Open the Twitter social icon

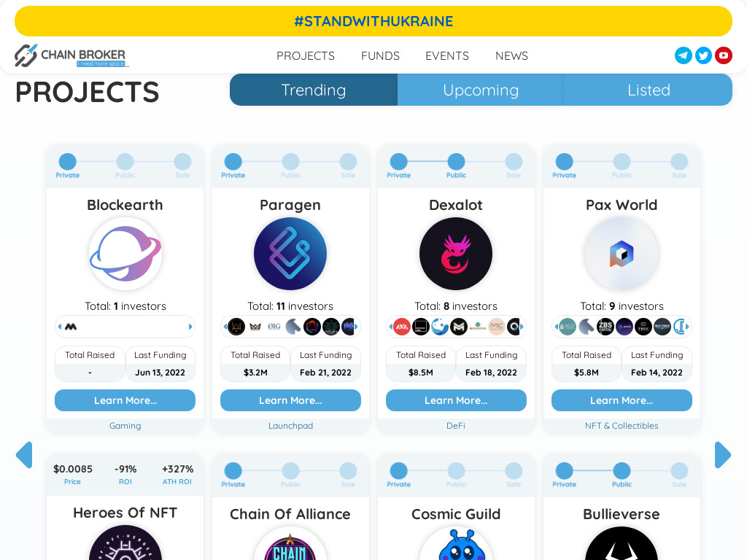coord(703,55)
